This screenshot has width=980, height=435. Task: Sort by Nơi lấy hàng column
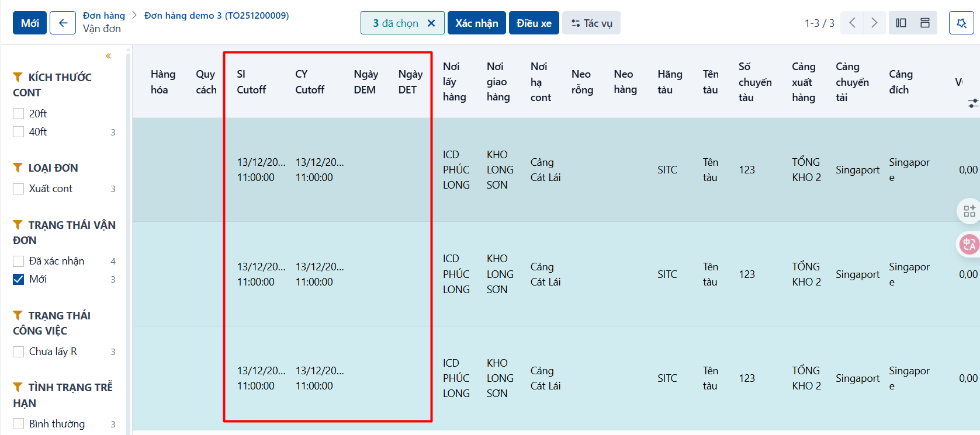pyautogui.click(x=454, y=82)
